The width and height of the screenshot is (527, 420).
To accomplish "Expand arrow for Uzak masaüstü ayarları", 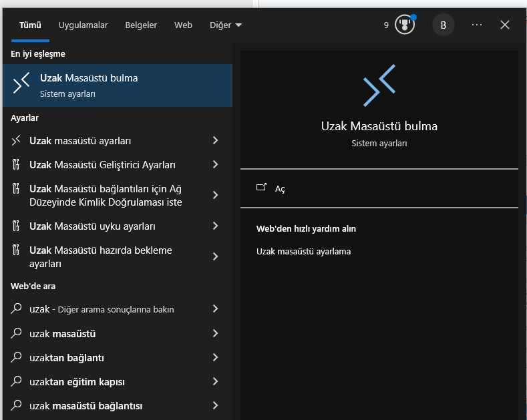I will pyautogui.click(x=215, y=140).
